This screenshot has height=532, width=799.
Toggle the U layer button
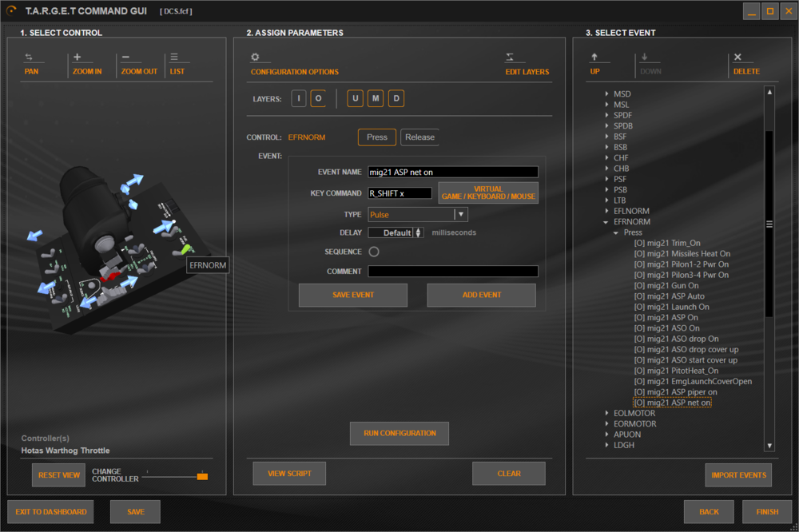click(x=356, y=98)
